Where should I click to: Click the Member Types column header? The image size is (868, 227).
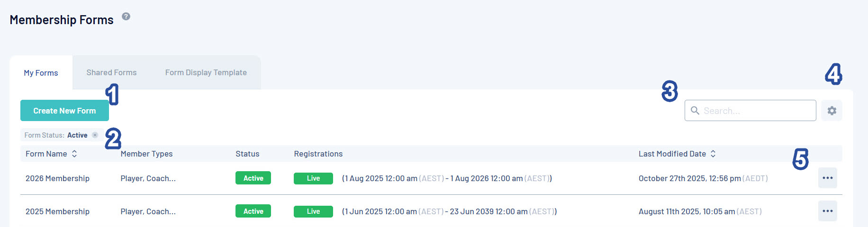pyautogui.click(x=146, y=154)
